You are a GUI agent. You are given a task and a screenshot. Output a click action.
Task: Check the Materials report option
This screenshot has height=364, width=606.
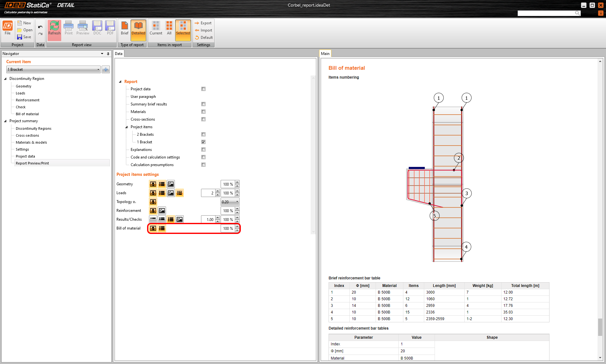click(203, 112)
